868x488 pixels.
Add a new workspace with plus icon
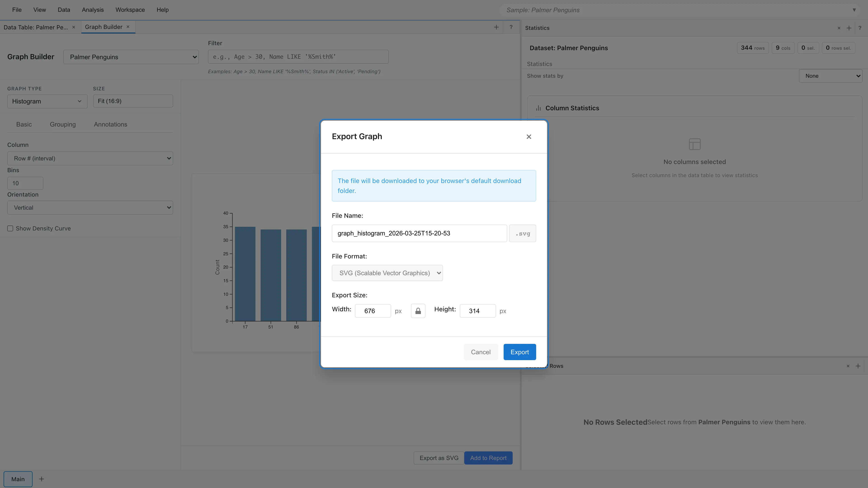click(x=41, y=479)
